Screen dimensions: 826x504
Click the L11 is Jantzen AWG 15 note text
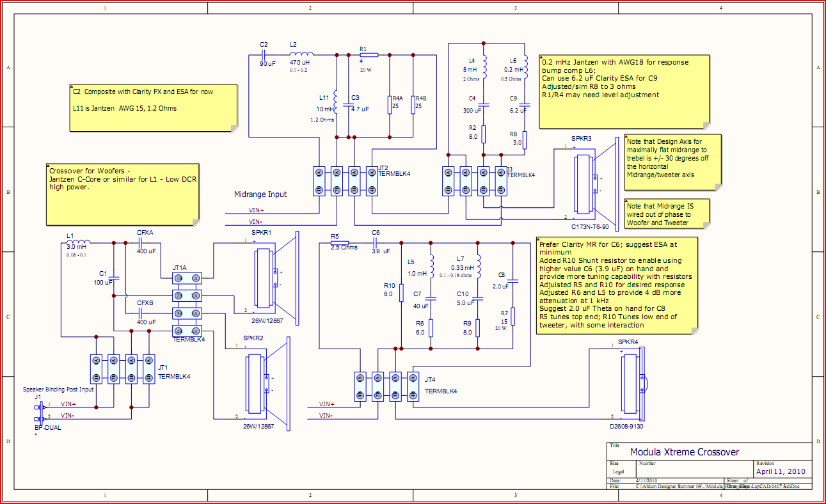125,108
